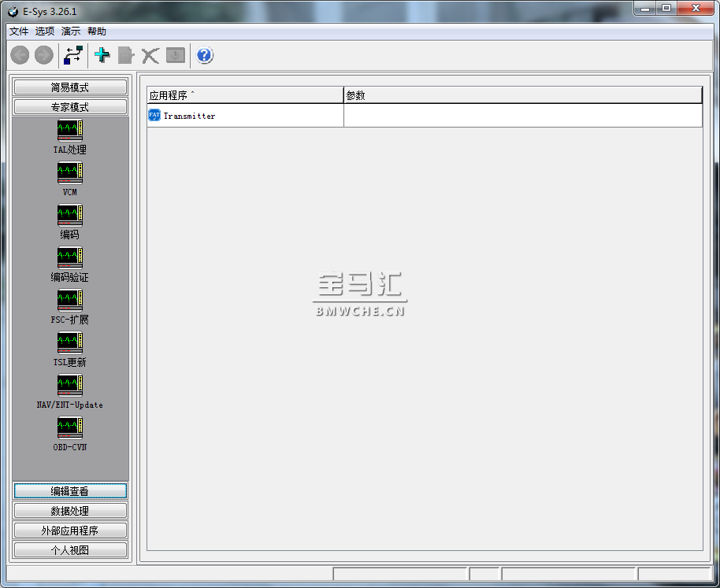The width and height of the screenshot is (720, 588).
Task: Select the Transmitter application row
Action: pos(425,116)
